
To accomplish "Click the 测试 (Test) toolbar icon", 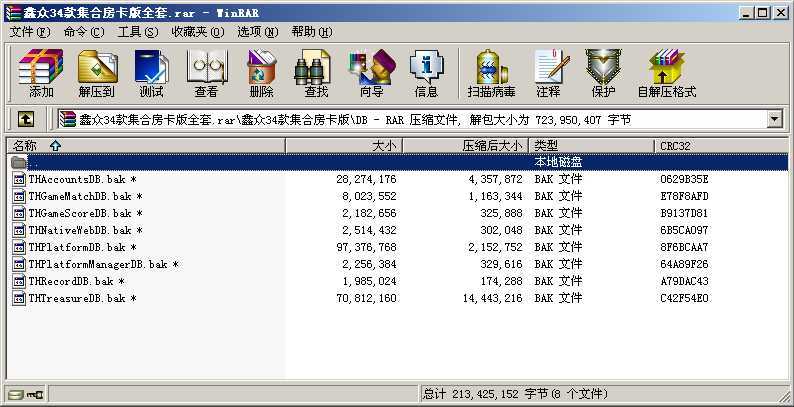I will click(151, 73).
